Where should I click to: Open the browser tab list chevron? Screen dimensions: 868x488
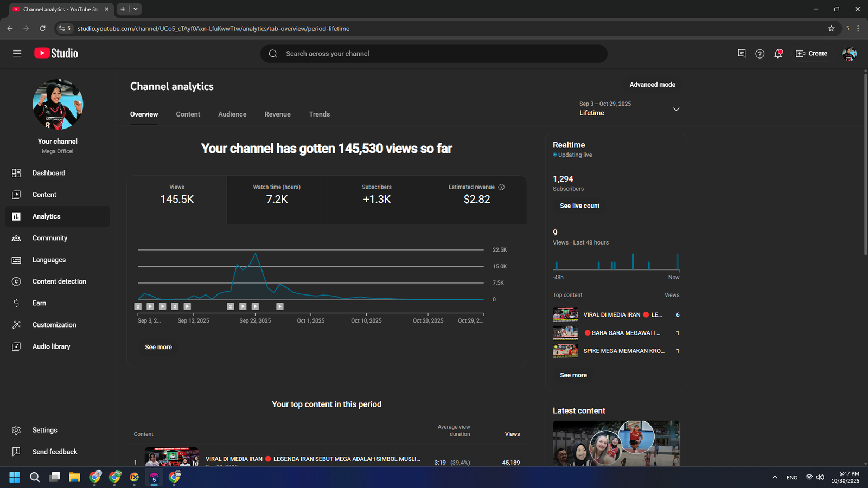pyautogui.click(x=136, y=9)
